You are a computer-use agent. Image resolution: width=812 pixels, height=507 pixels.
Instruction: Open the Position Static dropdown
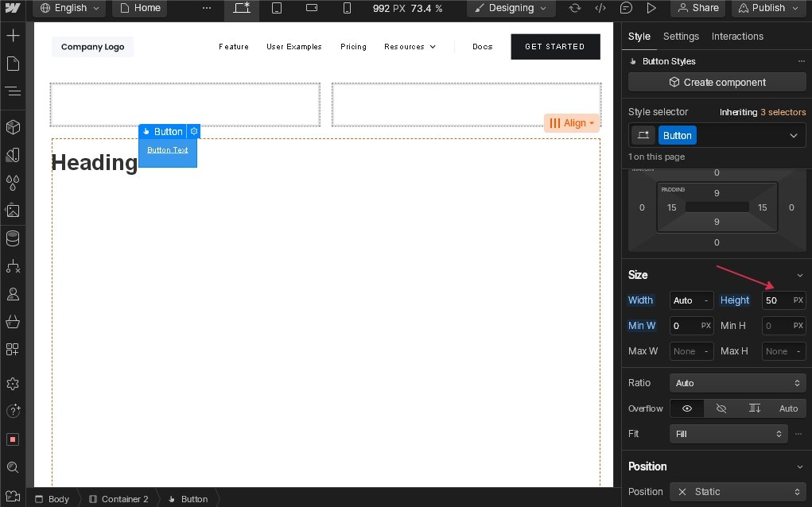pos(737,491)
